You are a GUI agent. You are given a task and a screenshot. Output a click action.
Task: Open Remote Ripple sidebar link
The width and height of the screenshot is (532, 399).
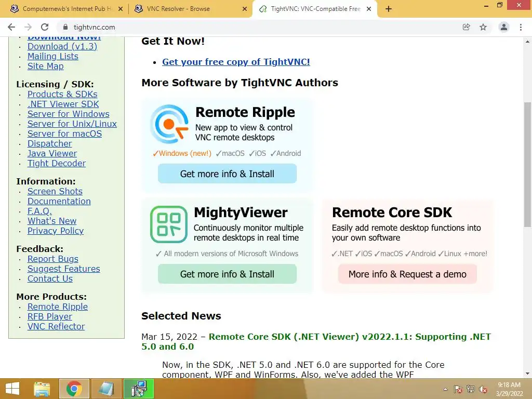(58, 307)
